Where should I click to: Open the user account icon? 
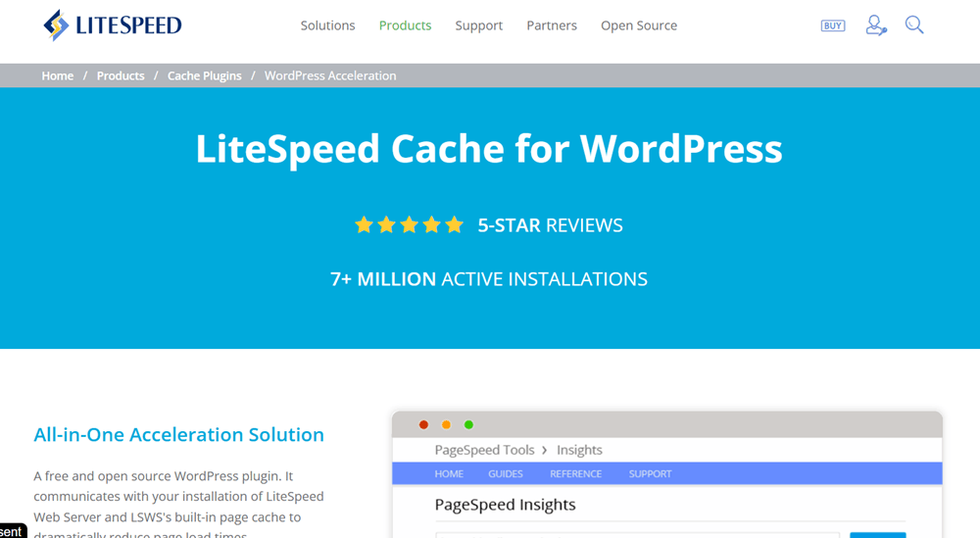click(875, 25)
